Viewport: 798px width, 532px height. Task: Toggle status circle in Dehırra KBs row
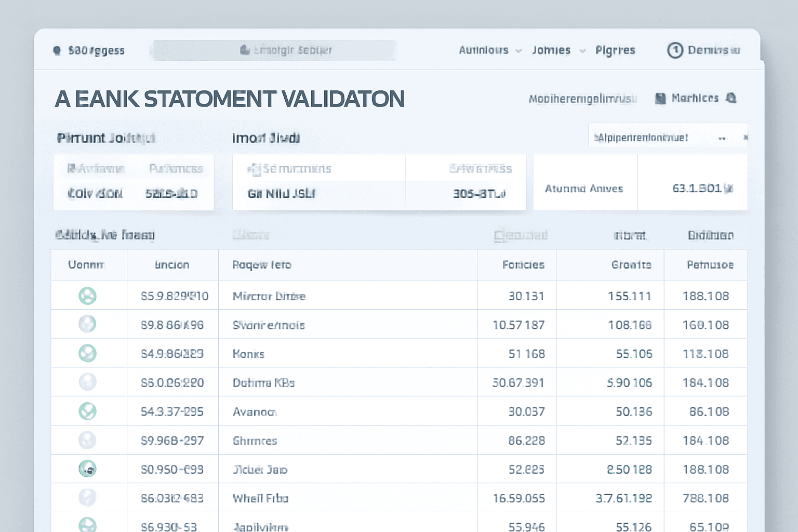(87, 382)
